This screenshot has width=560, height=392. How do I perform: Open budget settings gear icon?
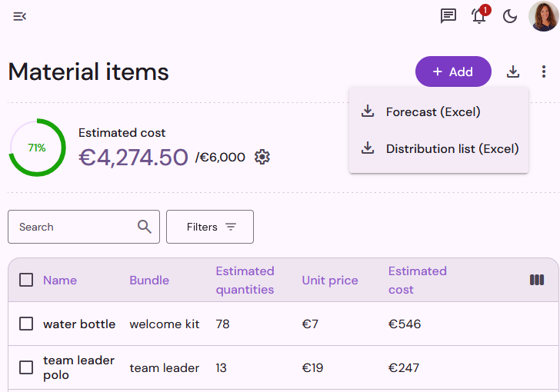(262, 157)
